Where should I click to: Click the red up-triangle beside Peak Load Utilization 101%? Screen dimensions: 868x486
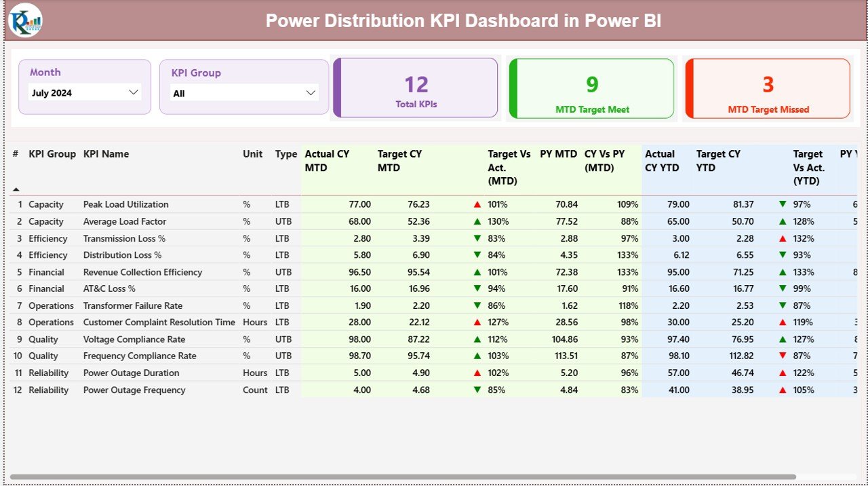click(477, 204)
